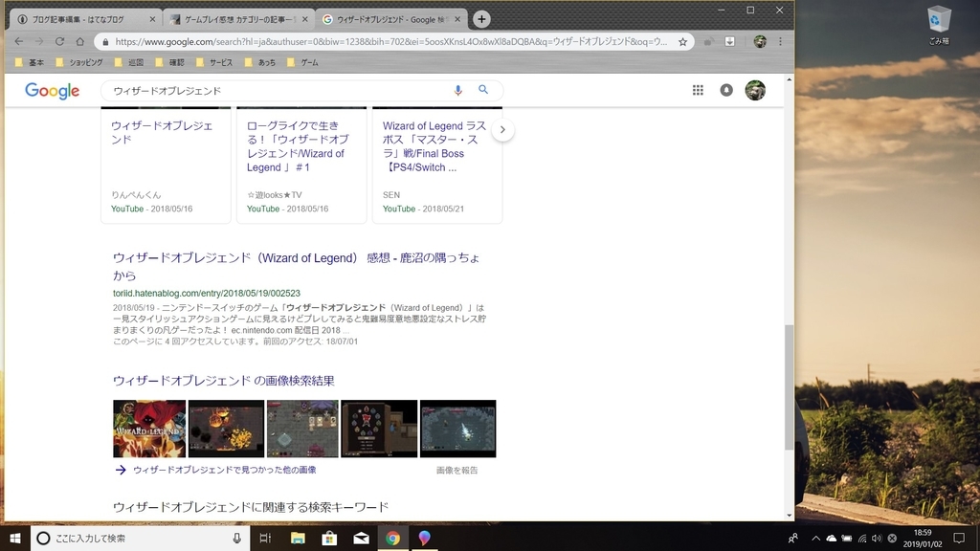
Task: Open Task View on the taskbar
Action: coord(265,538)
